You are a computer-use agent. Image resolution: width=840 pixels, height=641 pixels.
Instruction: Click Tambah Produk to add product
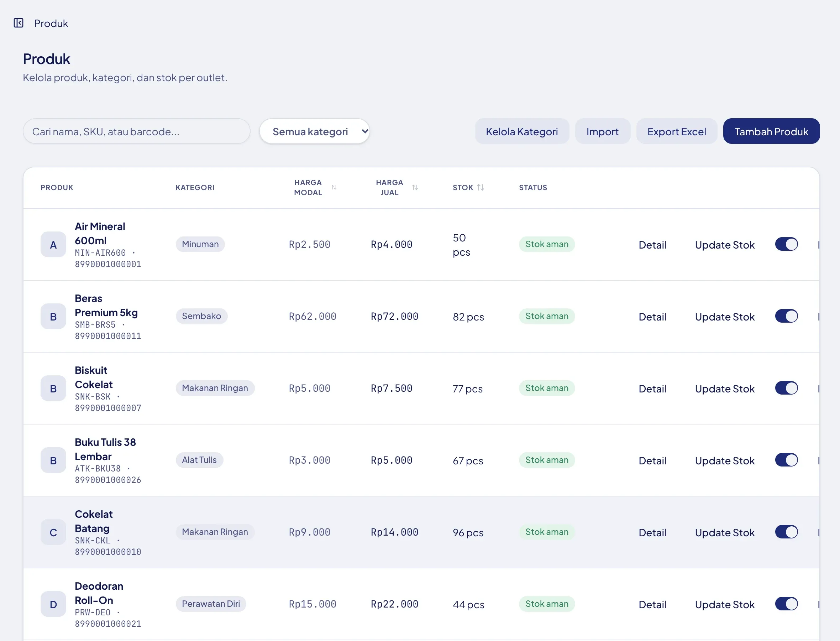[x=771, y=131]
